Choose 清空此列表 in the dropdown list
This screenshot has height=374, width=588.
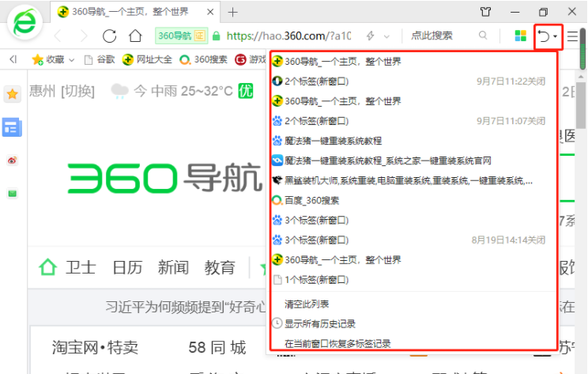(x=307, y=304)
